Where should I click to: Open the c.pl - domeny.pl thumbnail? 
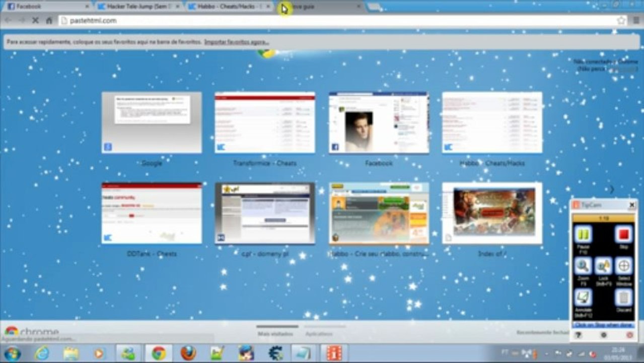pos(265,213)
